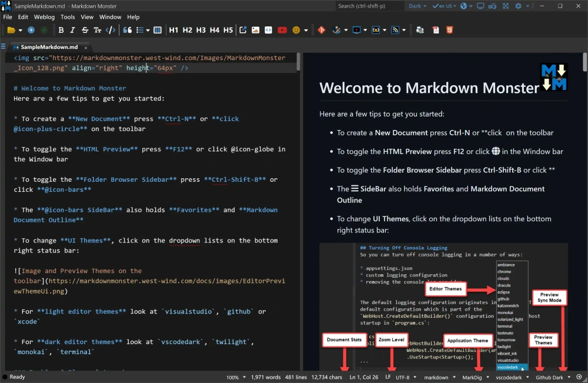This screenshot has width=588, height=383.
Task: Apply H3 heading
Action: pos(201,30)
